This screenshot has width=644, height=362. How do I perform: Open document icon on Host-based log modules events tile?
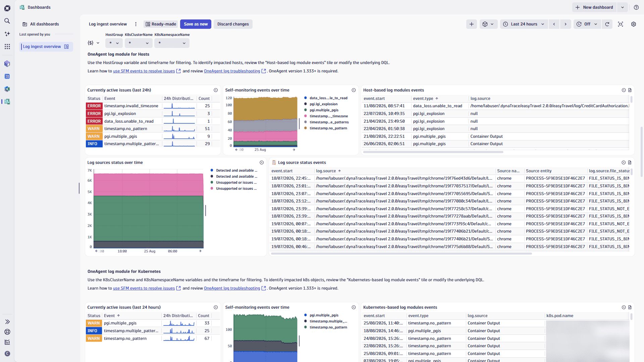coord(630,90)
